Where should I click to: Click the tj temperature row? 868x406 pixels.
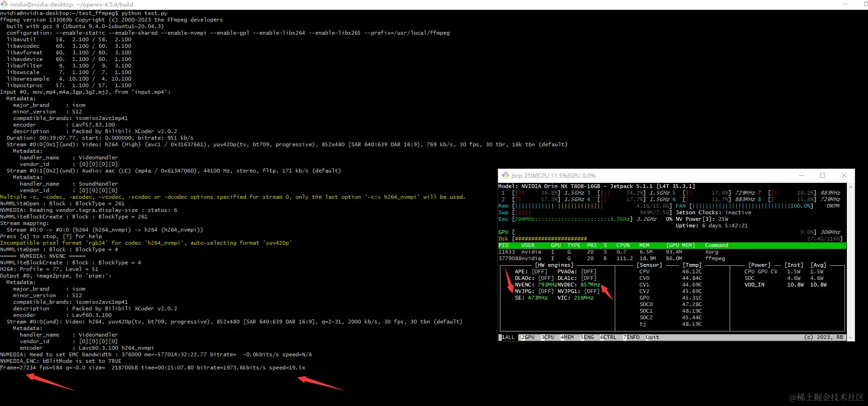(671, 324)
